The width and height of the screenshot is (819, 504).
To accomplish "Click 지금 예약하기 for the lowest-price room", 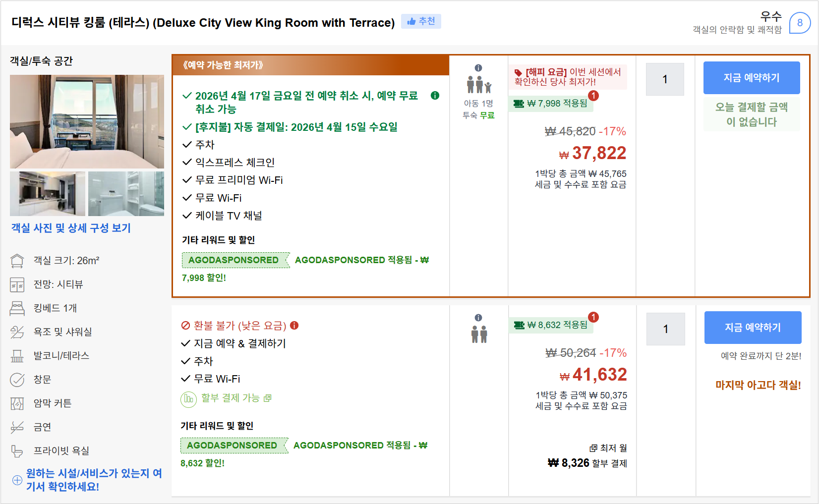I will [752, 78].
